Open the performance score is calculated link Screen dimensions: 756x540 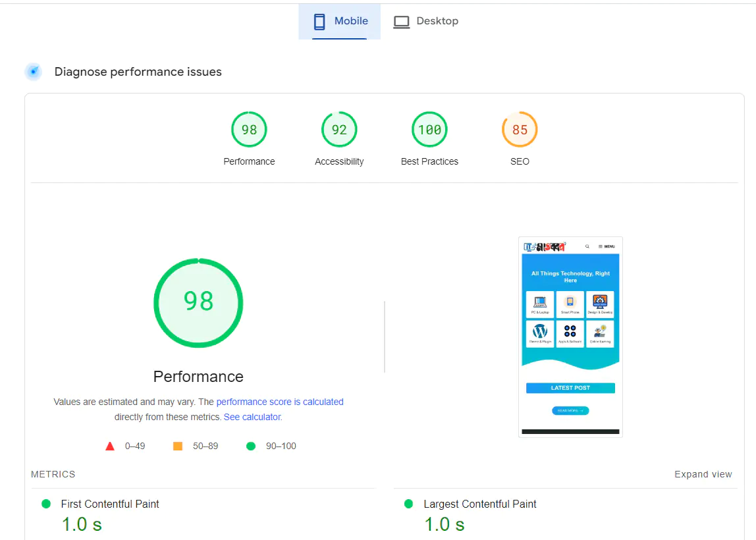tap(280, 402)
